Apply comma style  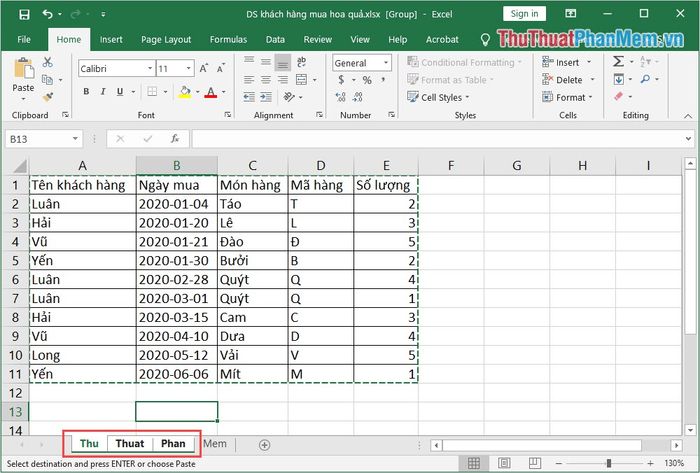[383, 80]
